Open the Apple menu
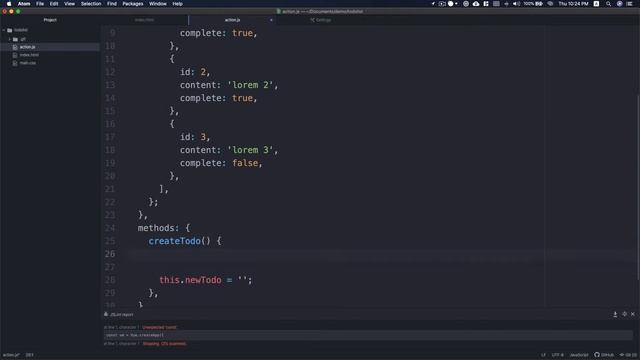 pos(9,4)
